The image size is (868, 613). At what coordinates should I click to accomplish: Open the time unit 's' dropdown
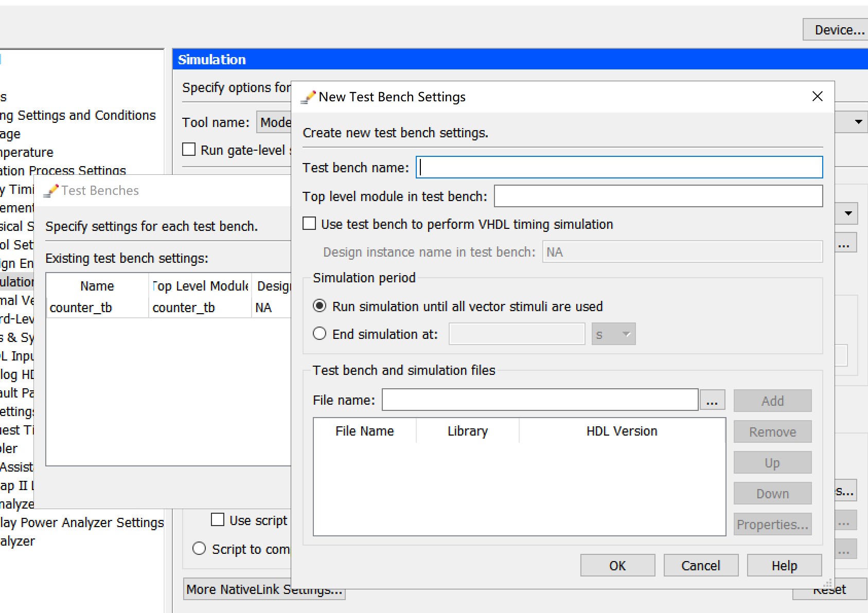point(613,334)
